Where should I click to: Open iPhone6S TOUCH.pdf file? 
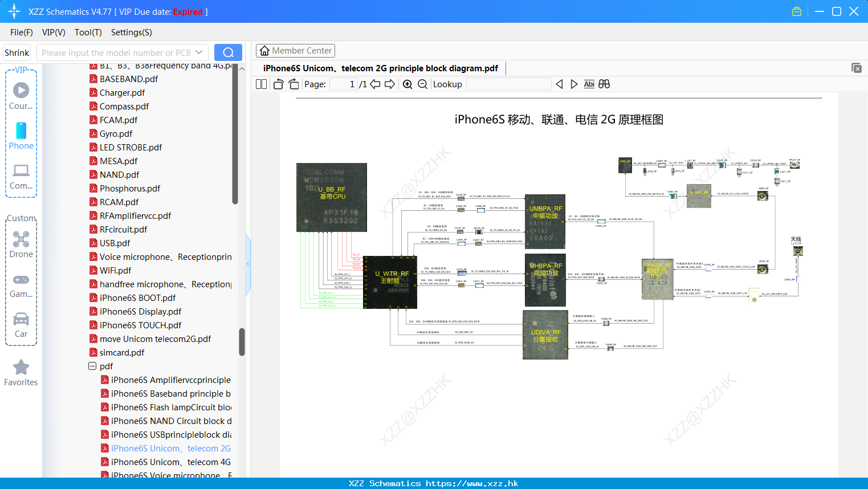pyautogui.click(x=140, y=325)
